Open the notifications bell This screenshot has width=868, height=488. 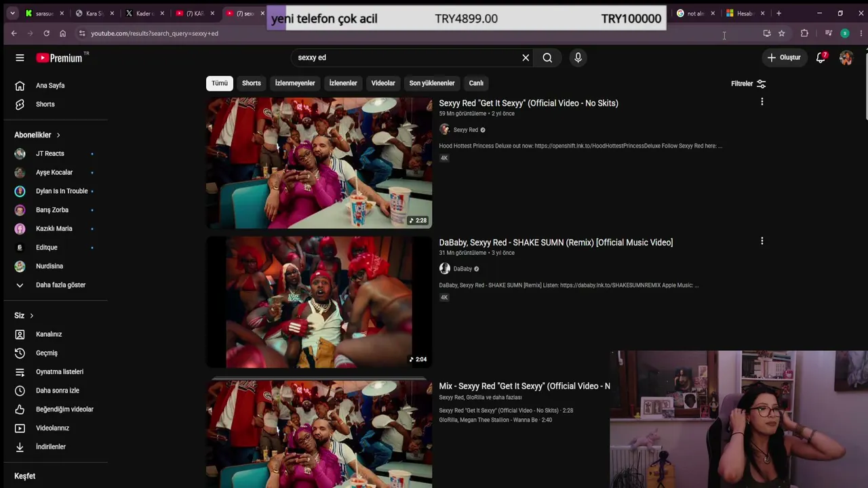click(821, 58)
